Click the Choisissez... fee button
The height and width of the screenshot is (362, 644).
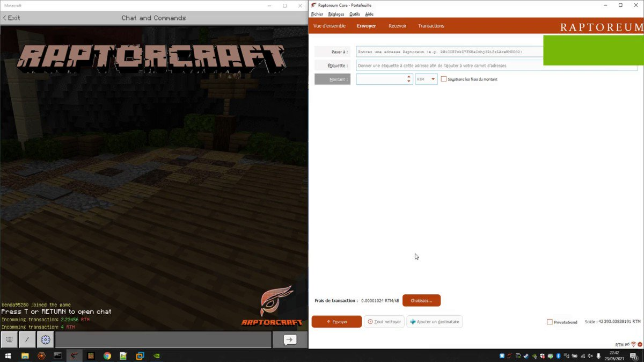click(421, 301)
